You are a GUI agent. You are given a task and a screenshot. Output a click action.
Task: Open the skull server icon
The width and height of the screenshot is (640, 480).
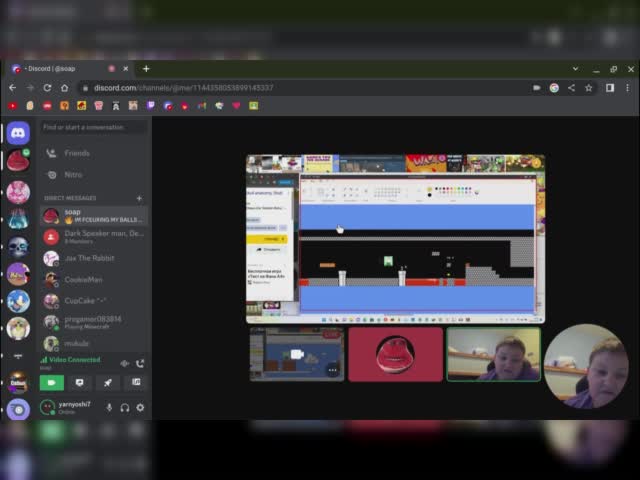(x=18, y=247)
